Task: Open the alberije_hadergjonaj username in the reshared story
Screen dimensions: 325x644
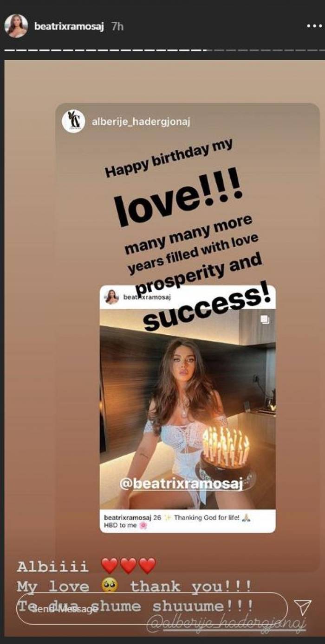Action: click(x=141, y=122)
